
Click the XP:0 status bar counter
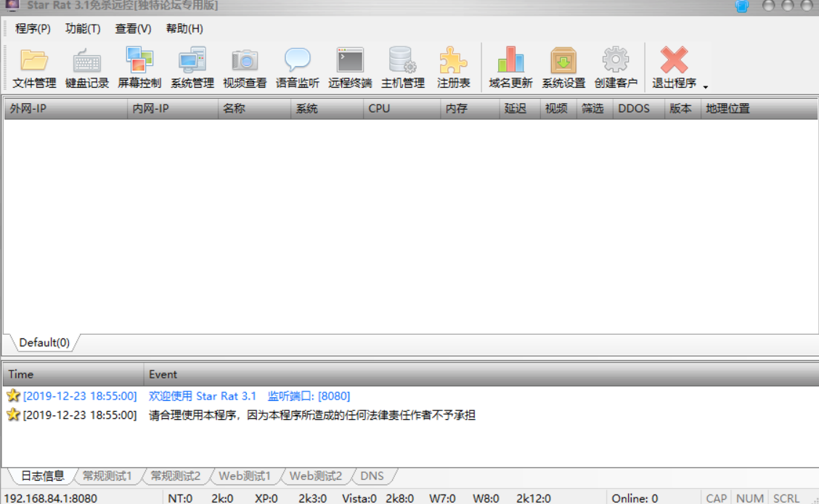(x=266, y=498)
